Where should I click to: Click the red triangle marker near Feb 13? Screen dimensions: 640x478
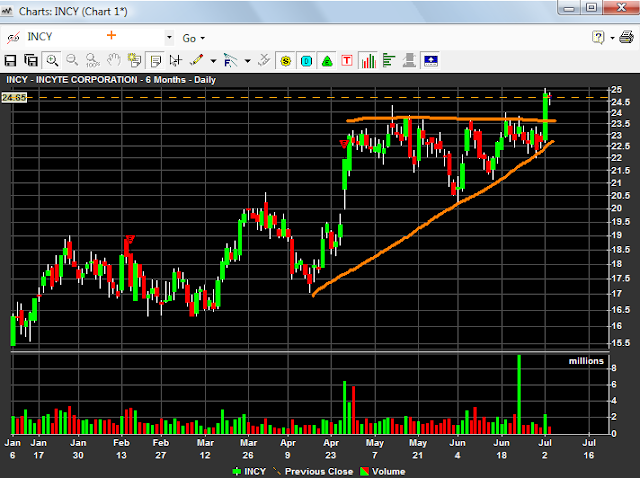(x=130, y=239)
